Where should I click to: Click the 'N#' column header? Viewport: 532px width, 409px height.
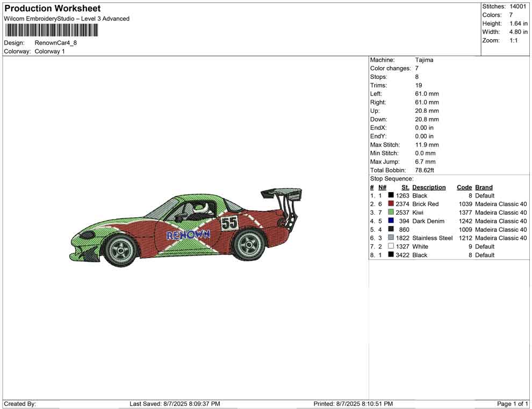tap(383, 187)
